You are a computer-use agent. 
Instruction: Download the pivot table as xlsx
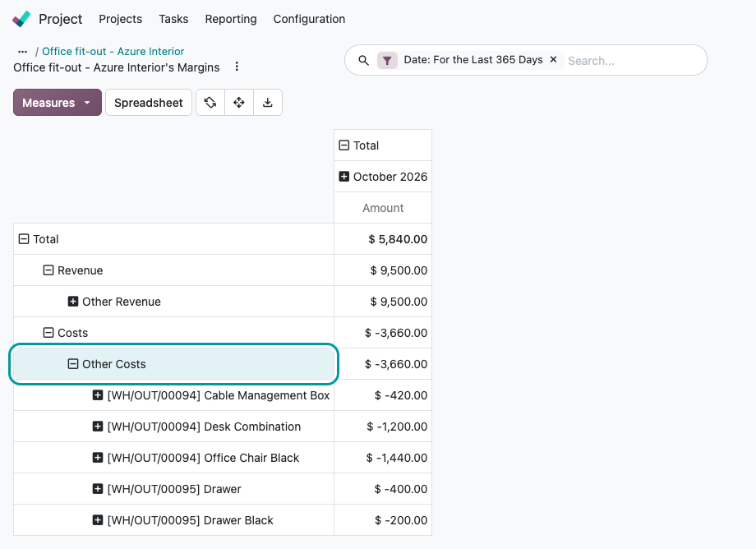click(x=268, y=102)
